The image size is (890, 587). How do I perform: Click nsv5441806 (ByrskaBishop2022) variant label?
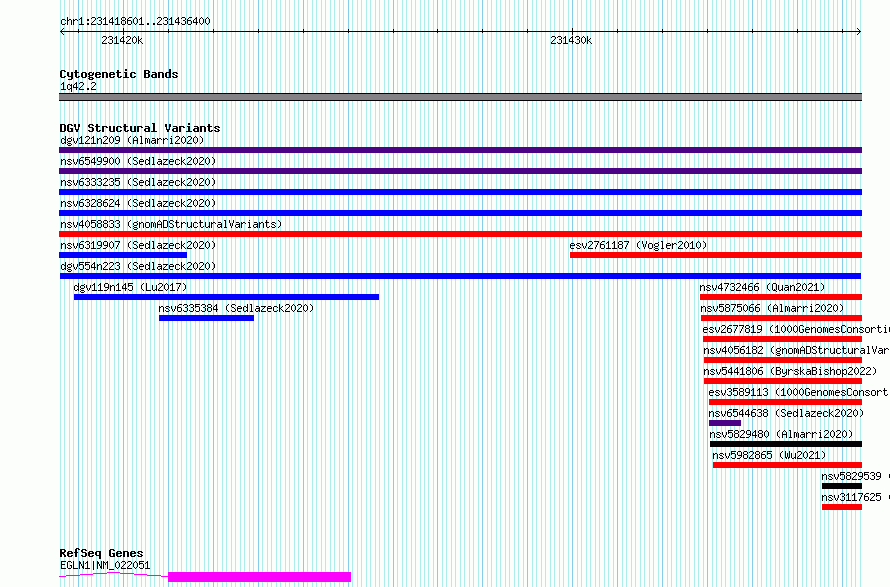click(790, 371)
